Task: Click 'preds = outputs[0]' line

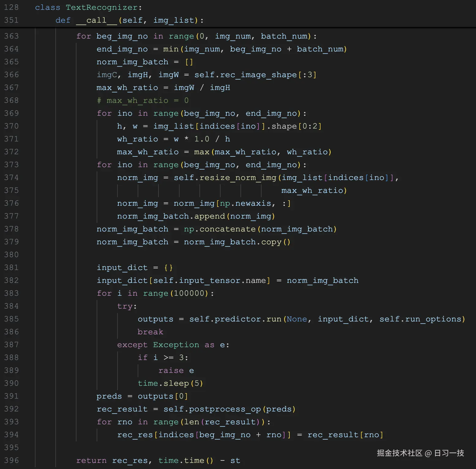Action: 142,396
